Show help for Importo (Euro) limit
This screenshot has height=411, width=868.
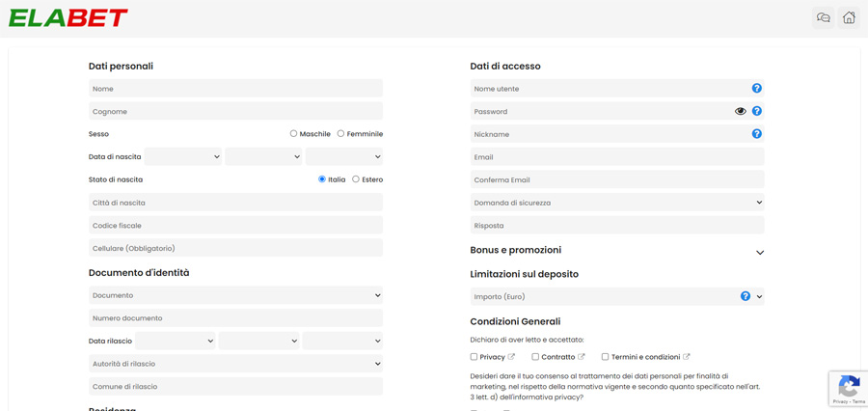pos(746,296)
